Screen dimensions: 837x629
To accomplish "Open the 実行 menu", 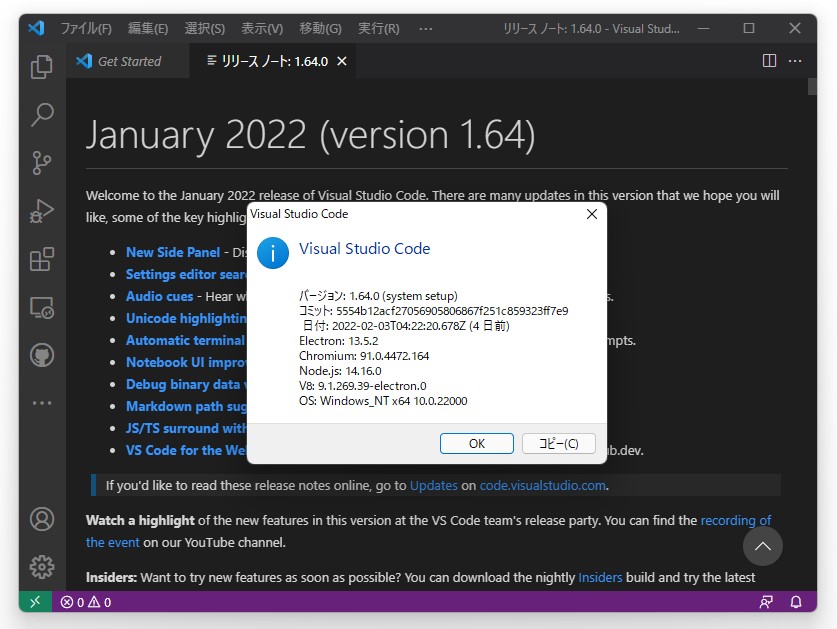I will click(377, 28).
